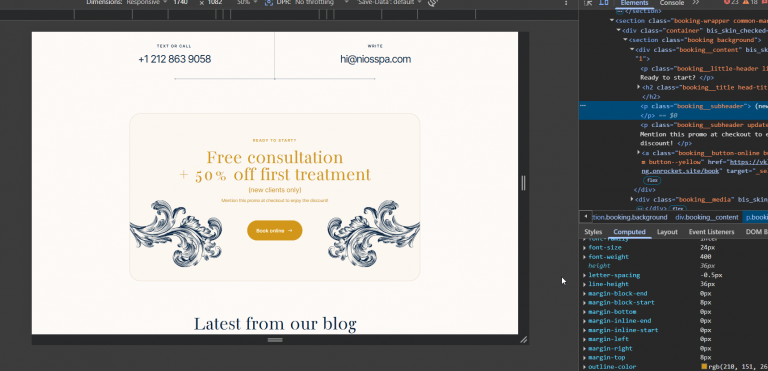This screenshot has width=768, height=371.
Task: Expand the outline-color computed property
Action: [x=584, y=367]
